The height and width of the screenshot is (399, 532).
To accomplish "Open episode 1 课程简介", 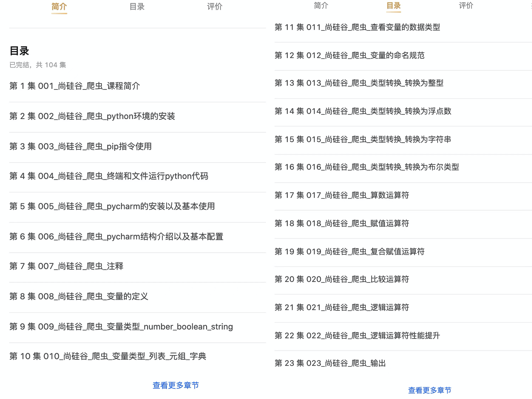I will pos(75,86).
